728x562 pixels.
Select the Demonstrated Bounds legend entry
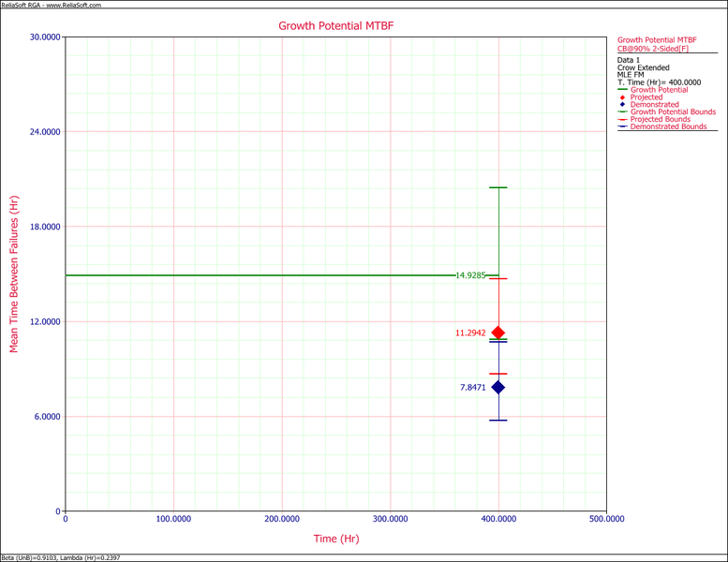[x=669, y=127]
